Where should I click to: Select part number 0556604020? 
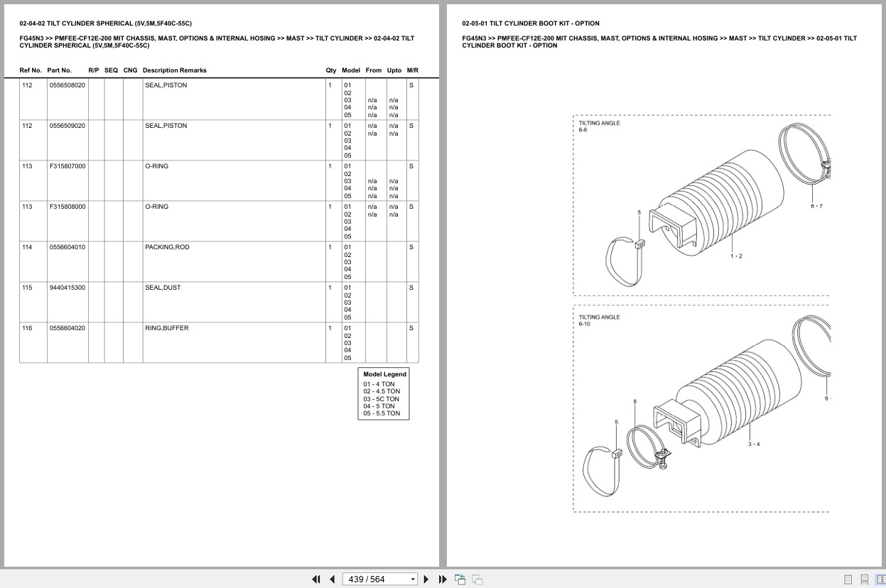pos(67,328)
